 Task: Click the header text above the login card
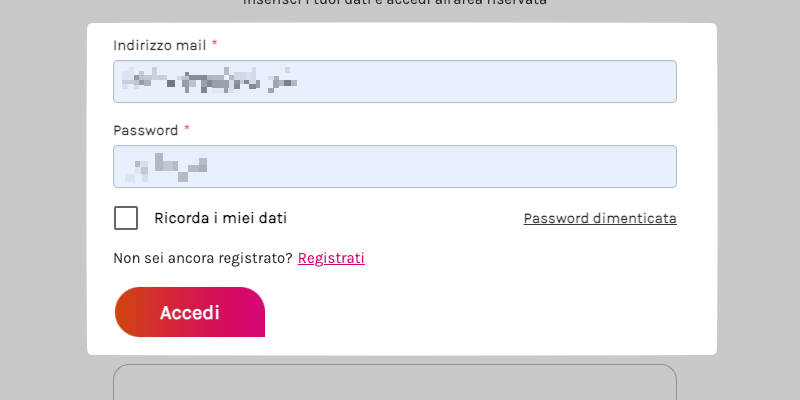(395, 3)
